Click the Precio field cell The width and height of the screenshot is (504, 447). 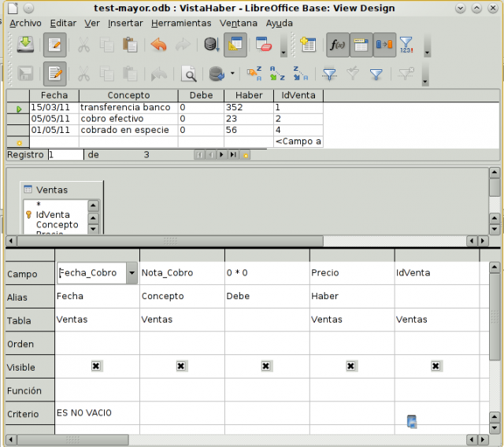(x=352, y=273)
